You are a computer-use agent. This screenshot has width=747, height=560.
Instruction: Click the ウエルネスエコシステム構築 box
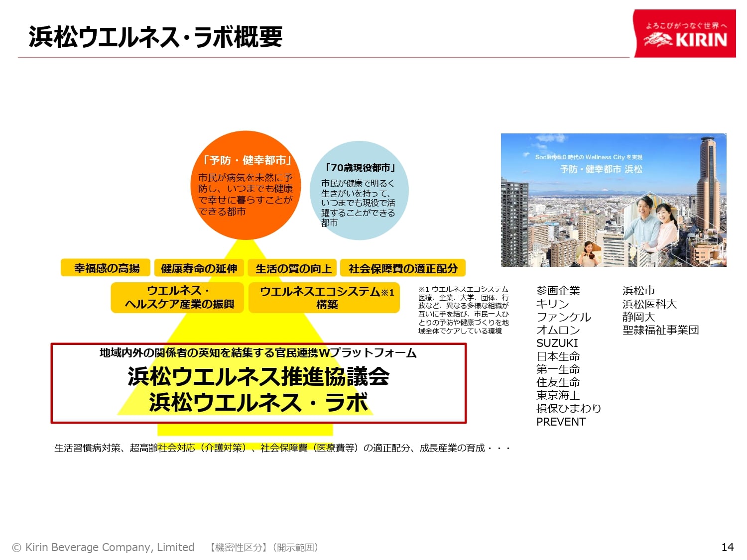click(x=324, y=297)
